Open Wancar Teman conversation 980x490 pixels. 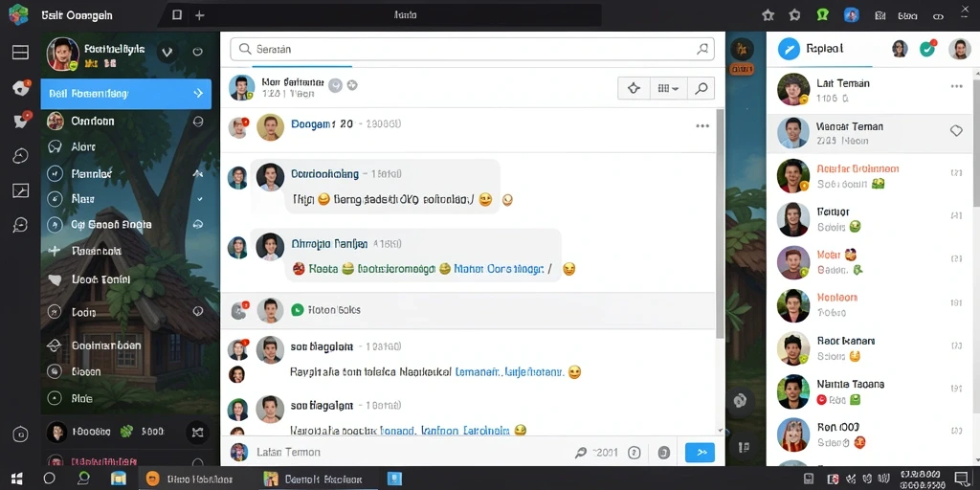pos(870,133)
